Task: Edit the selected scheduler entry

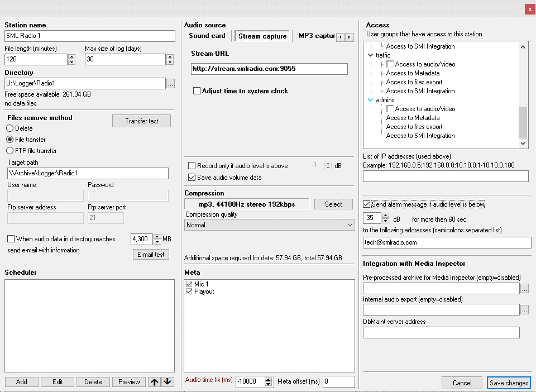Action: click(58, 382)
